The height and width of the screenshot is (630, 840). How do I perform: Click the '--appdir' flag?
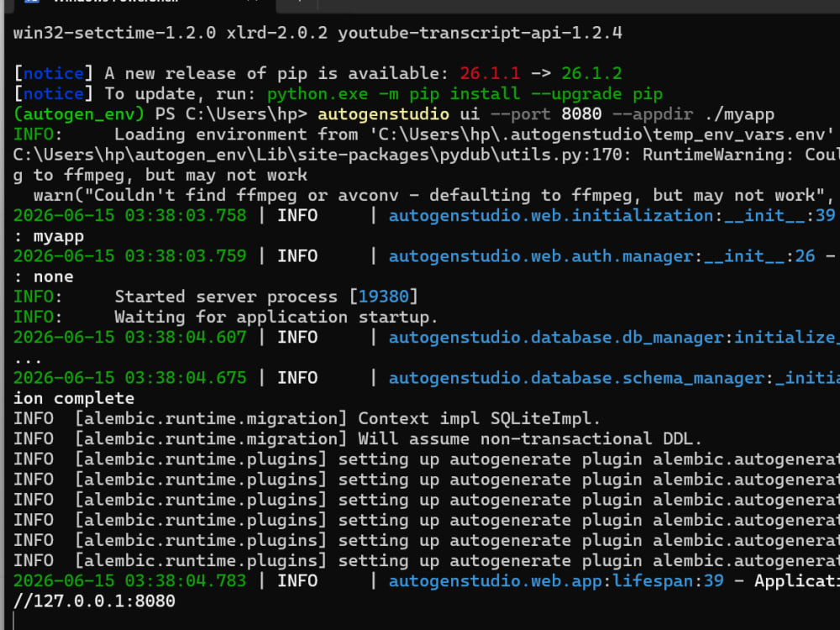tap(653, 114)
